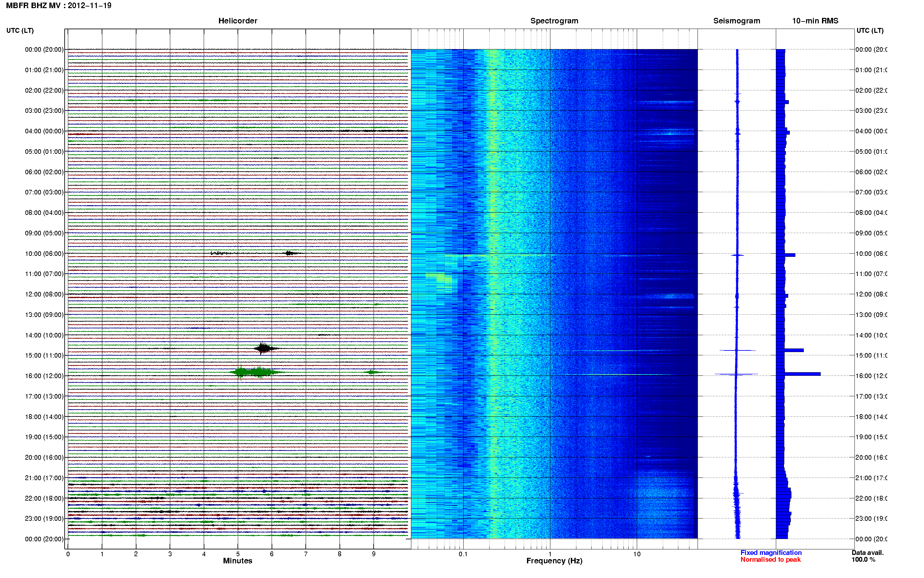Click left-axis time label 01:00 (21:00)
Image resolution: width=924 pixels, height=578 pixels.
[44, 70]
